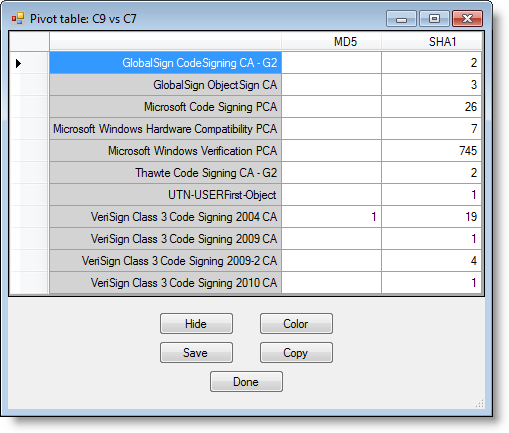Screen dimensions: 509x433
Task: Select VeriSign Class 3 Code Signing 2010 CA
Action: click(x=166, y=283)
